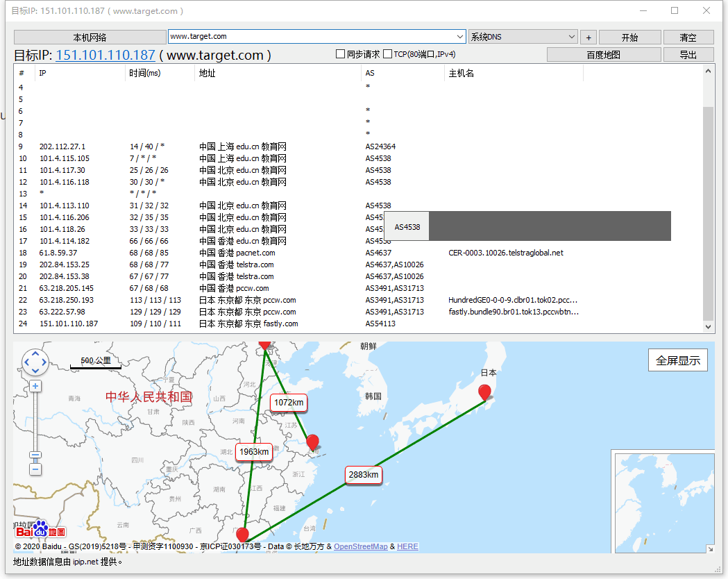Image resolution: width=728 pixels, height=579 pixels.
Task: Click the 全屏显示 fullscreen map button
Action: click(x=678, y=360)
